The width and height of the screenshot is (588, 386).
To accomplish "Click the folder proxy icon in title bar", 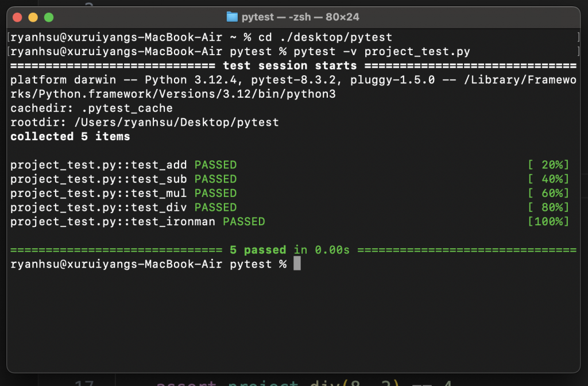I will click(232, 17).
